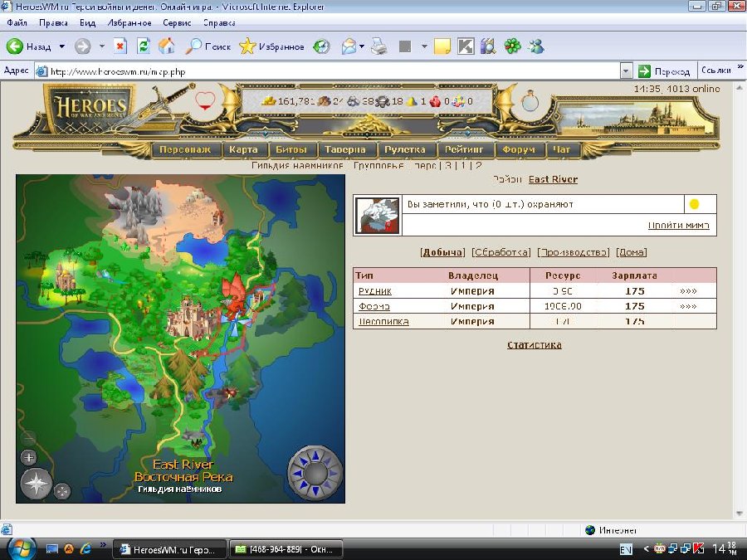Viewport: 747px width, 560px height.
Task: Open the Избранное favorites star panel
Action: pos(271,46)
